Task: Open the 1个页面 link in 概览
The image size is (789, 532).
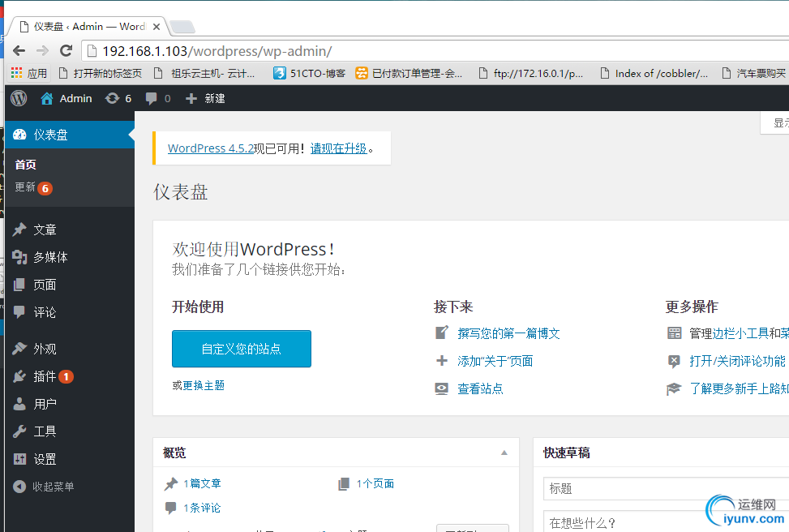Action: (375, 483)
